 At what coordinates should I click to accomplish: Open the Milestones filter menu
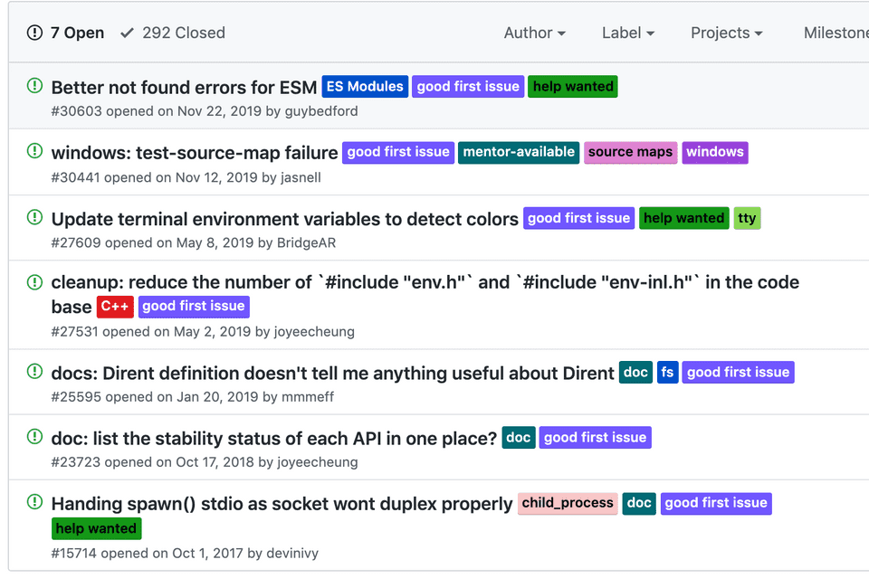click(x=836, y=33)
